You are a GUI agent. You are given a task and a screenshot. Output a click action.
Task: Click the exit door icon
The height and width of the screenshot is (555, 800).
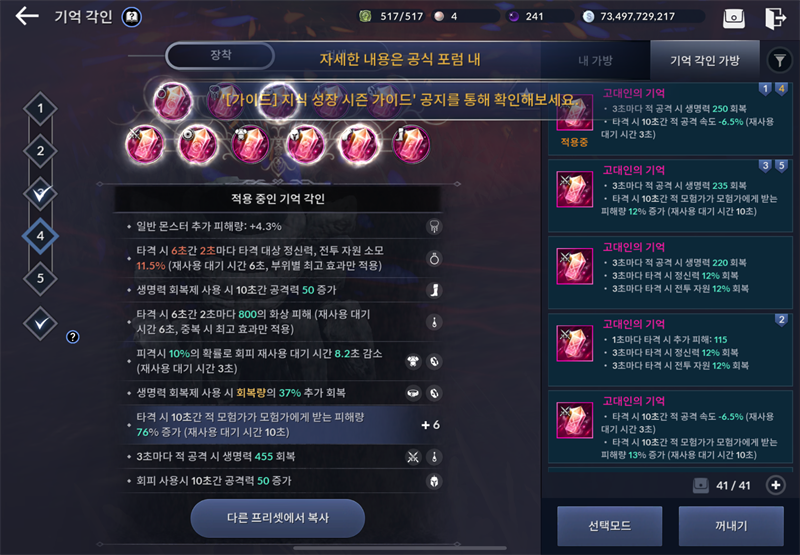click(x=776, y=18)
